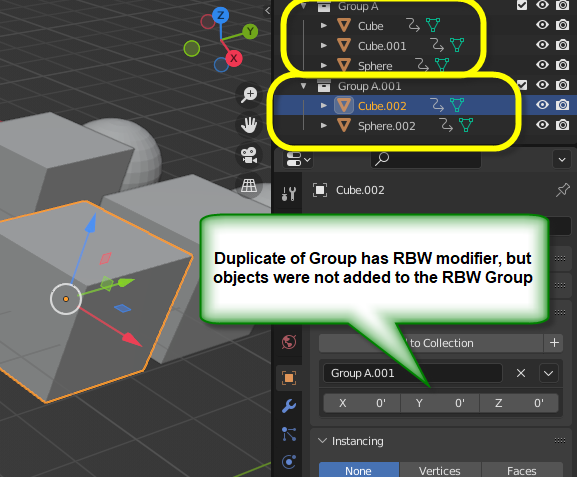
Task: Open the Particles properties tab
Action: point(289,434)
